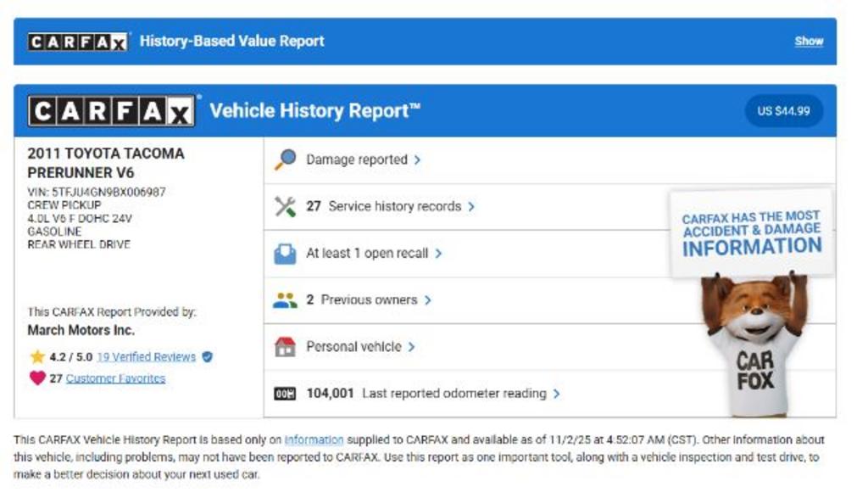Click the pink heart Customer Favorites icon

[36, 378]
